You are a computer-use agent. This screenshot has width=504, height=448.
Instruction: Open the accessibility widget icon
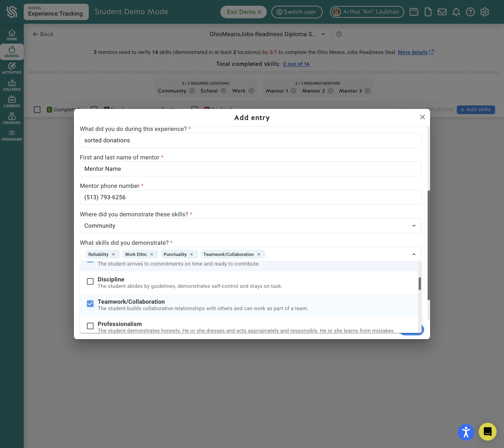(x=466, y=432)
